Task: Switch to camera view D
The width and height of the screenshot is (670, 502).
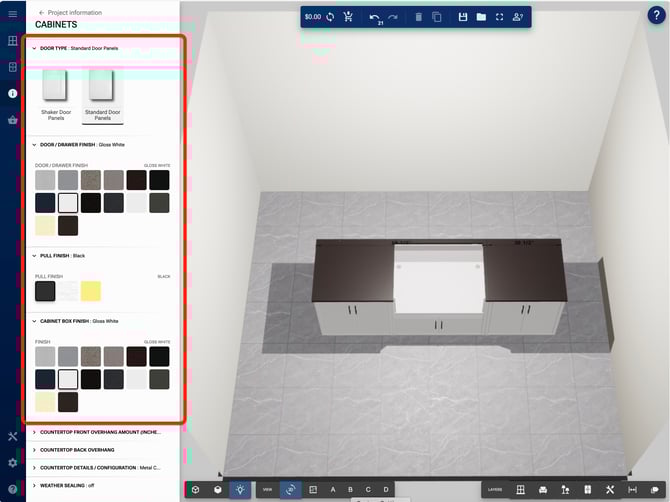Action: (x=386, y=489)
